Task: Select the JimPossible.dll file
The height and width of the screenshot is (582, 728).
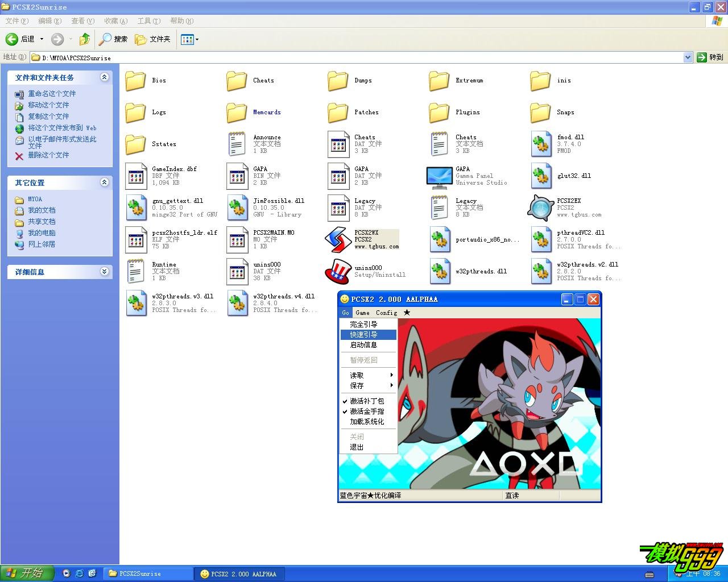Action: tap(237, 207)
